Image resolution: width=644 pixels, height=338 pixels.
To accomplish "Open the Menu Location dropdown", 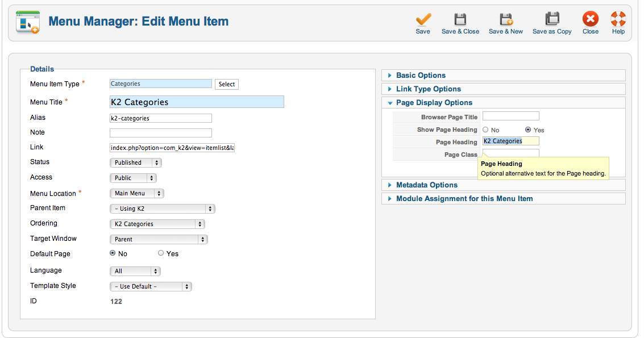I will point(137,194).
